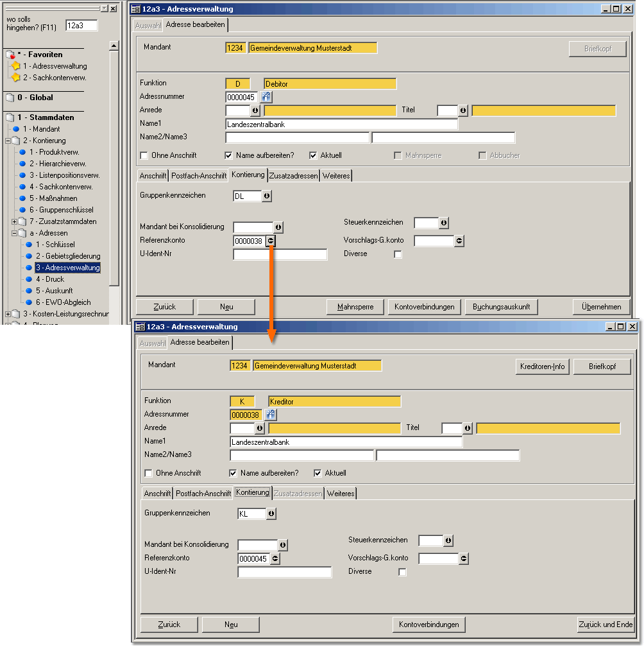
Task: Click the sidebar scrollbar up arrow
Action: point(114,46)
